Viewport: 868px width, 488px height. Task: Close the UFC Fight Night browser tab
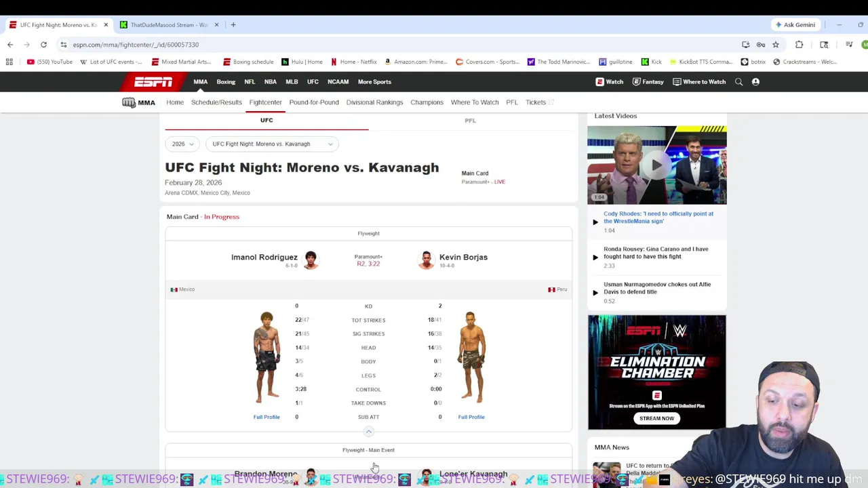pyautogui.click(x=106, y=25)
